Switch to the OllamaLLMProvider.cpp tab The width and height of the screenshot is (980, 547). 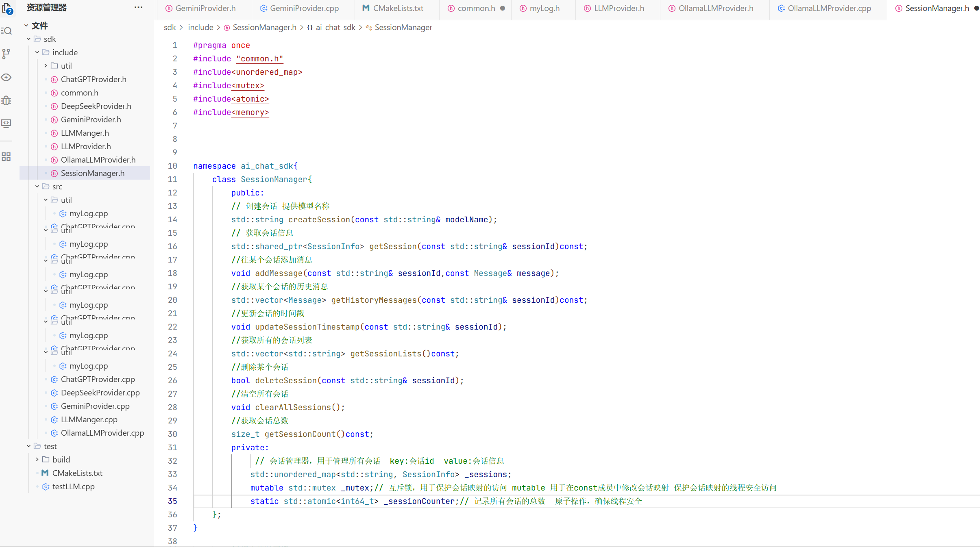point(829,8)
